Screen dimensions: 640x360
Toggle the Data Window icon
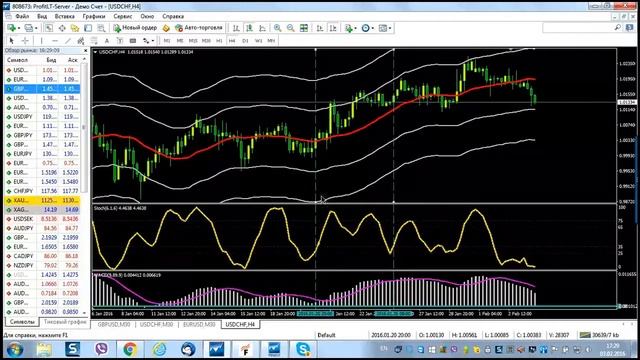[62, 28]
